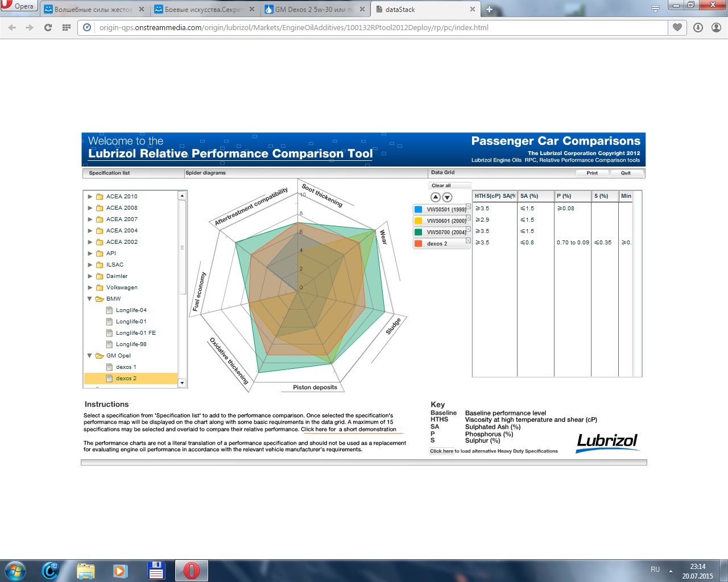728x582 pixels.
Task: Expand the ACEA 2004 folder
Action: coord(90,231)
